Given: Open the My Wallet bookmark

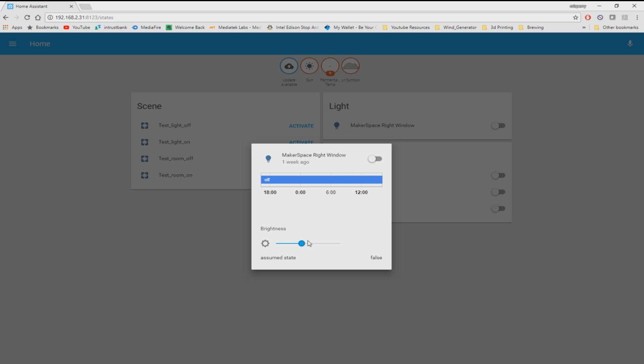Looking at the screenshot, I should (x=351, y=28).
